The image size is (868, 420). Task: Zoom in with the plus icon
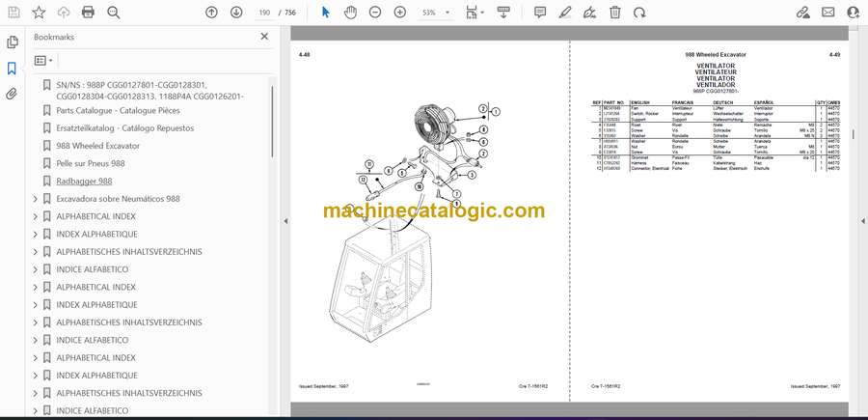400,13
